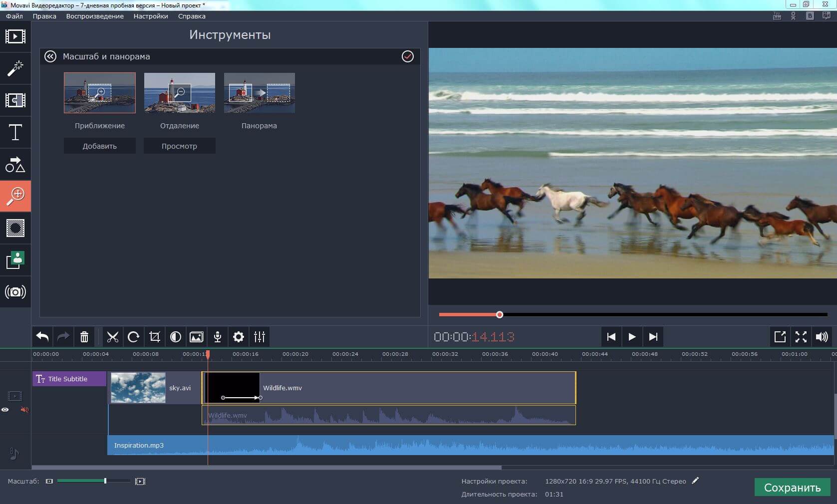Click the scissors split clip icon

point(113,337)
